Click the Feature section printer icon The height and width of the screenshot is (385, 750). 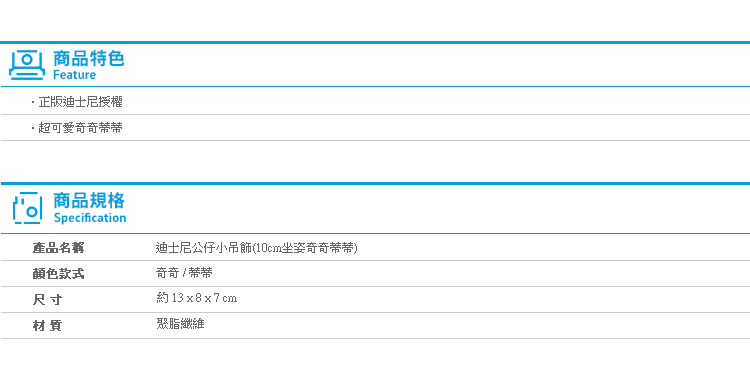tap(27, 65)
